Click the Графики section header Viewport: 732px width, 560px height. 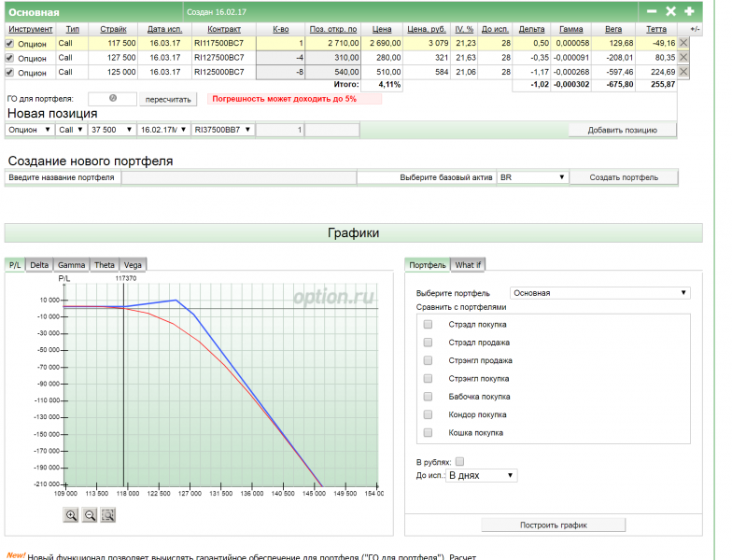353,233
